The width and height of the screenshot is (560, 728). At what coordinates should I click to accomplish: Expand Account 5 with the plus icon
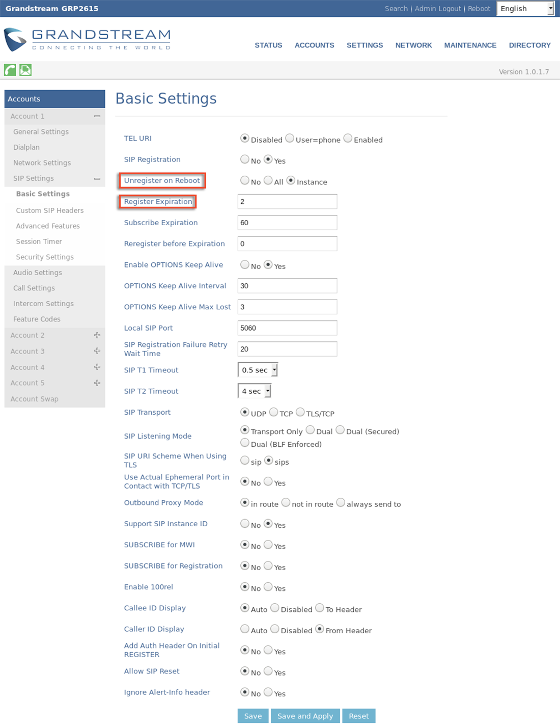[x=97, y=383]
